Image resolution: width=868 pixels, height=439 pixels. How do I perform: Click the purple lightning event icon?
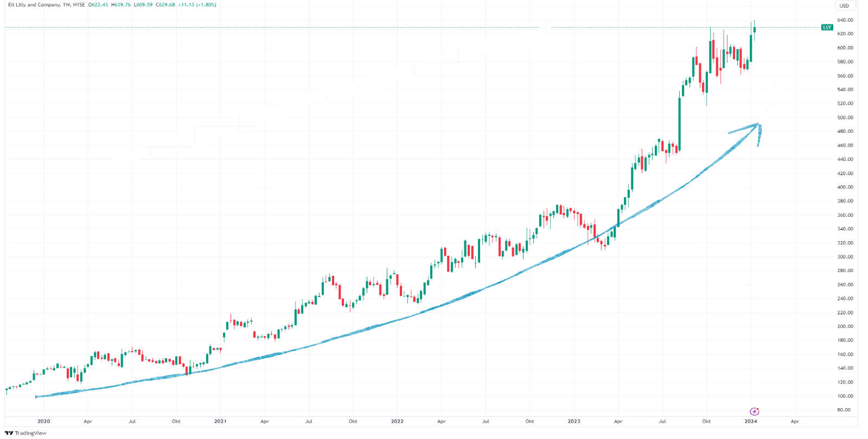click(754, 411)
